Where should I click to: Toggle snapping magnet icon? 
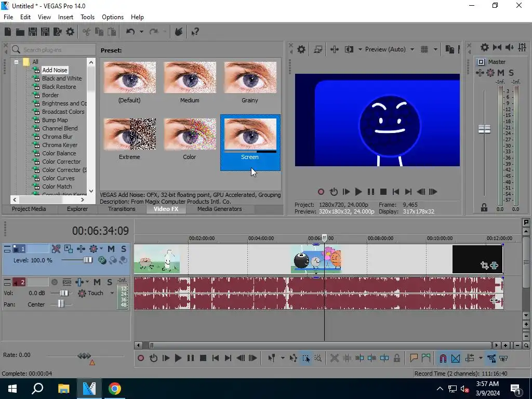pos(443,358)
